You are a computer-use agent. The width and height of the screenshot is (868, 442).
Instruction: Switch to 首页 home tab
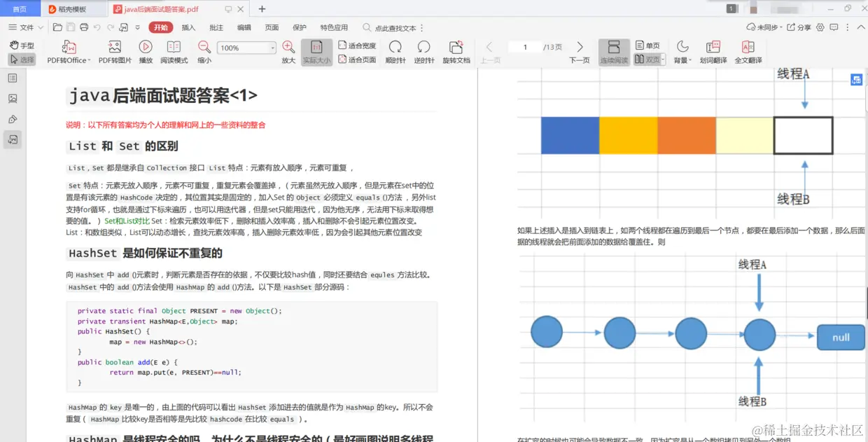coord(20,9)
